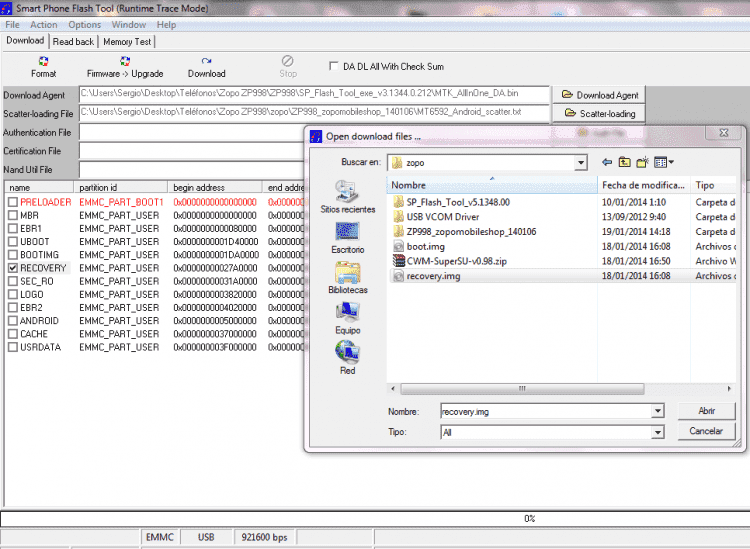Go up one folder level icon
The width and height of the screenshot is (750, 549).
[x=625, y=163]
